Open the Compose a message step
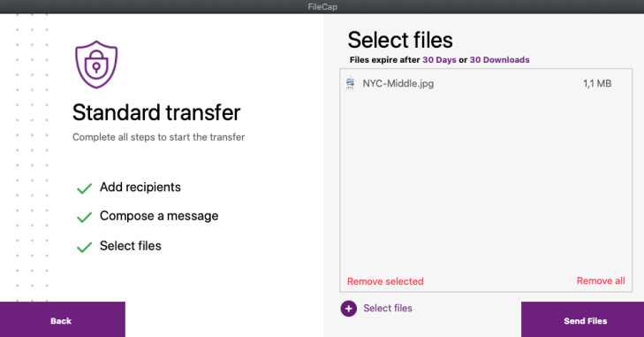 [159, 216]
